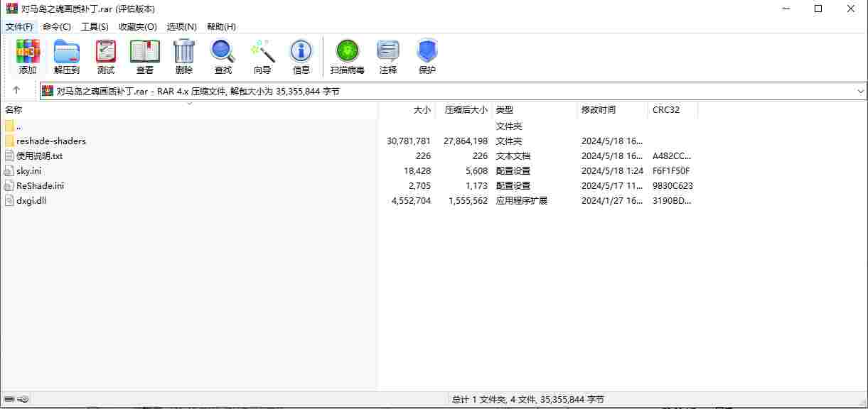Image resolution: width=868 pixels, height=409 pixels.
Task: Open the 命令(C) menu
Action: coord(57,26)
